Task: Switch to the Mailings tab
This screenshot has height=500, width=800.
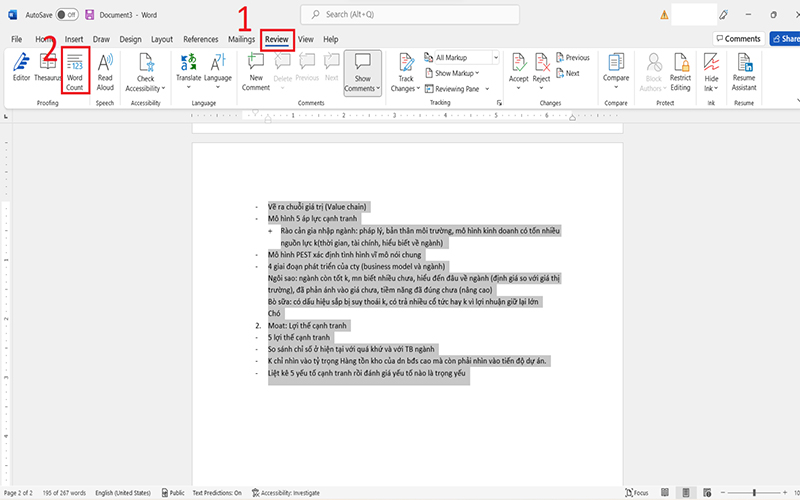Action: pyautogui.click(x=241, y=39)
